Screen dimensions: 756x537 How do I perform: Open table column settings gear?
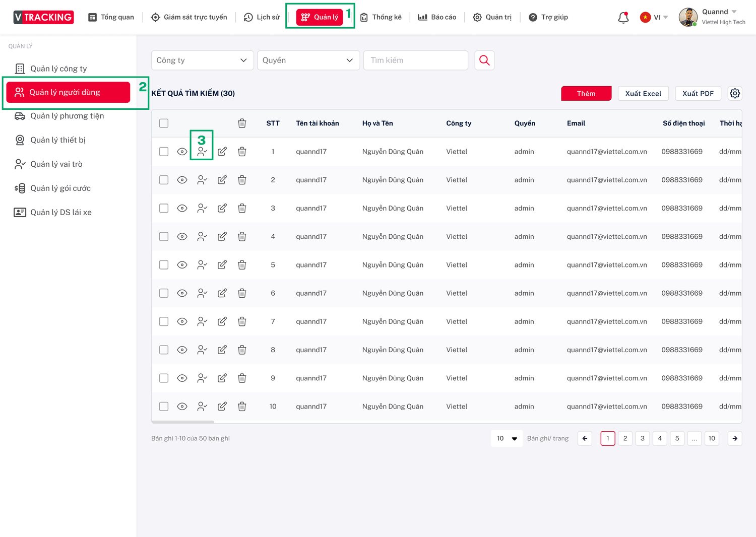[735, 93]
